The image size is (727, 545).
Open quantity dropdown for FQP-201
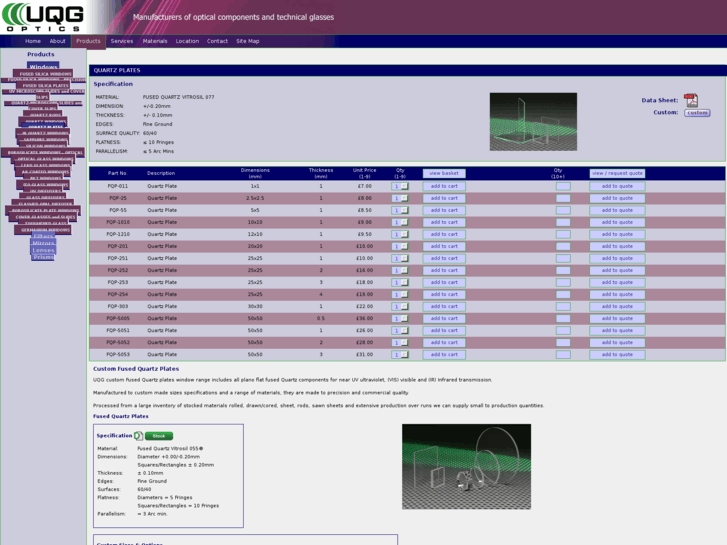pos(400,247)
